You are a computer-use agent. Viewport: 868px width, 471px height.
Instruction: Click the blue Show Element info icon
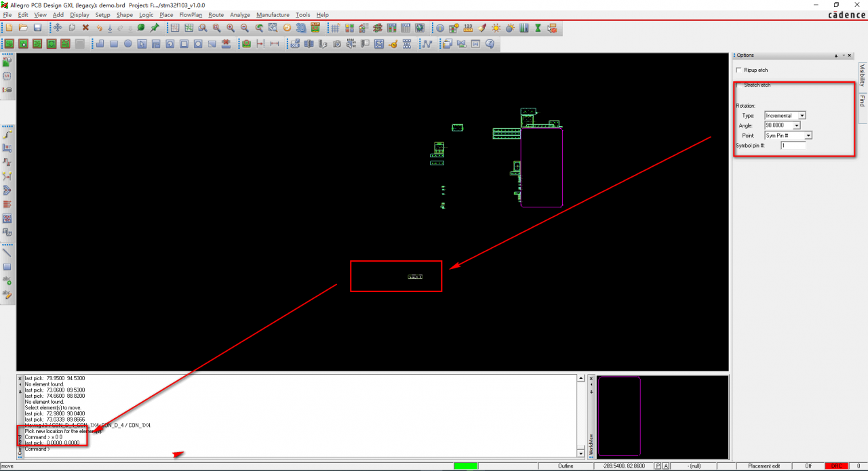coord(440,28)
